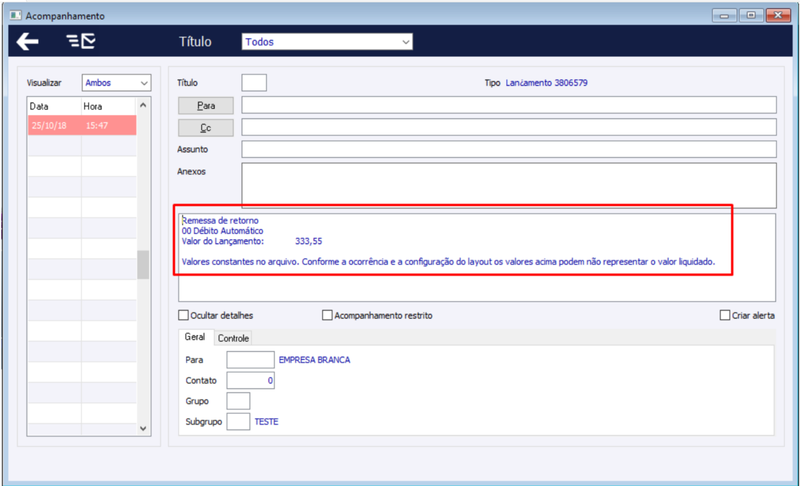
Task: Check the Ocultar detalhes checkbox
Action: click(183, 315)
